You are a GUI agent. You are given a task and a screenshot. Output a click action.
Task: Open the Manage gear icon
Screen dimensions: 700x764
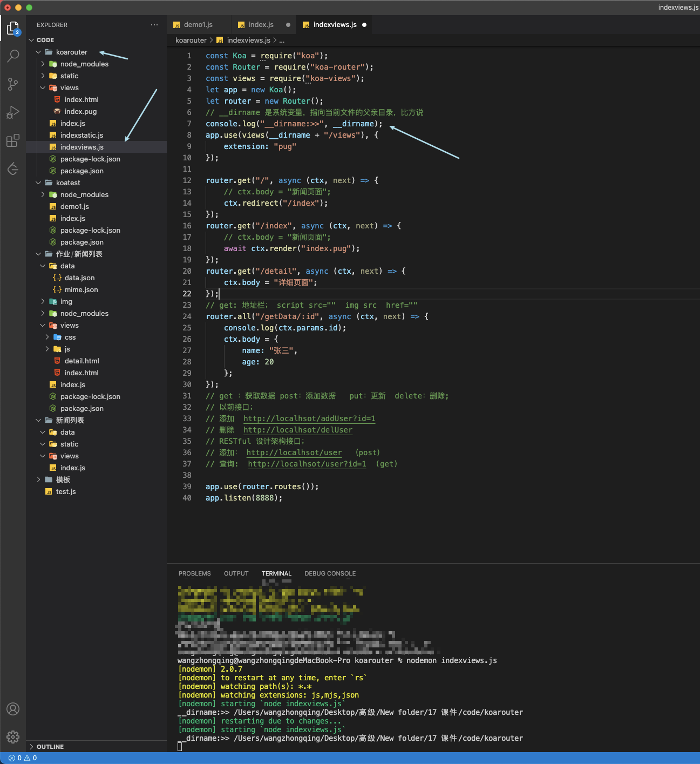(x=13, y=736)
